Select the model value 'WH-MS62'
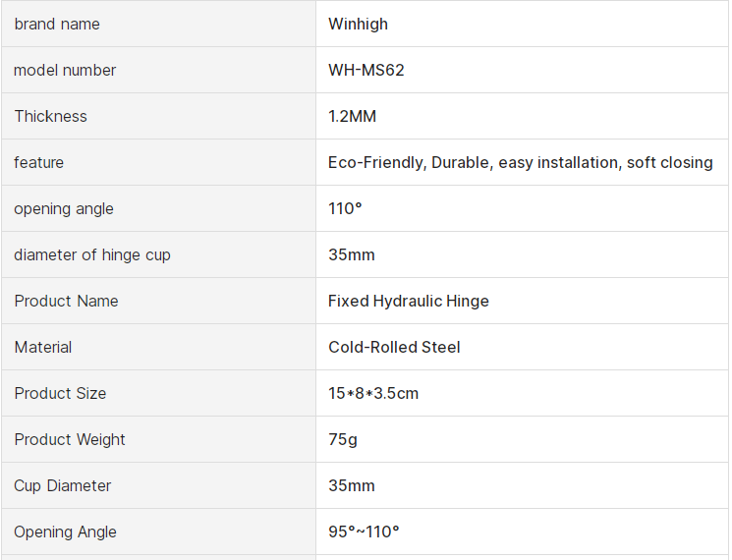 click(366, 70)
